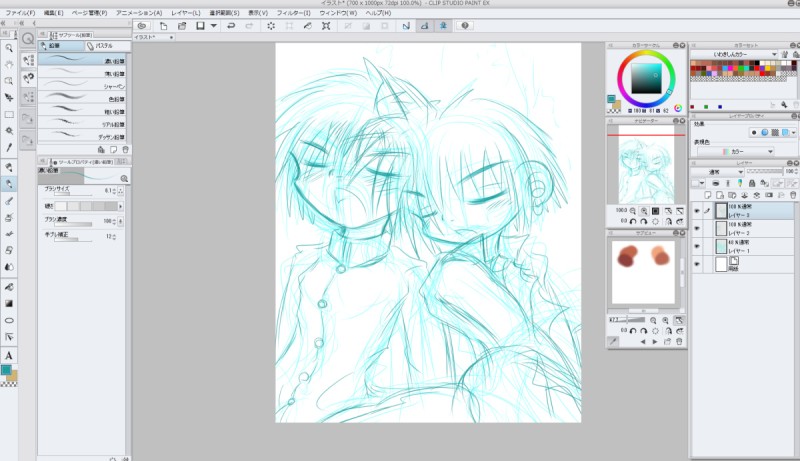The height and width of the screenshot is (461, 800).
Task: Toggle the snap to ruler icon in command bar
Action: point(406,25)
